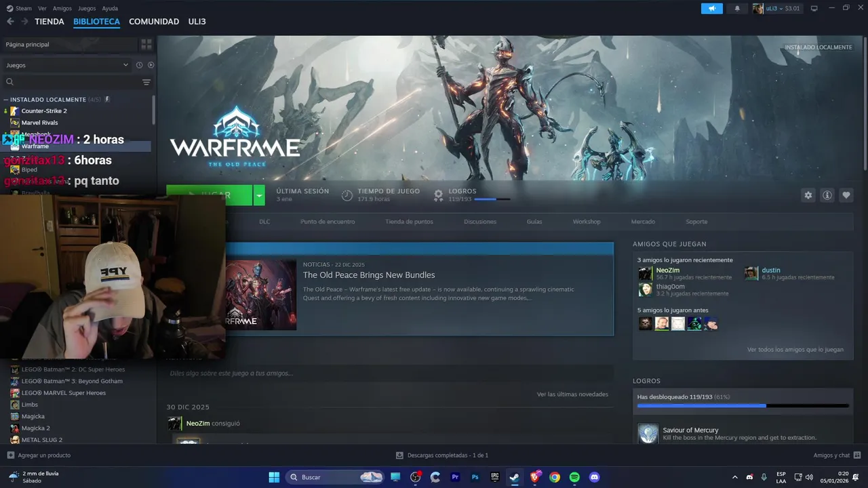Open Amigos y chat
The width and height of the screenshot is (868, 488).
click(837, 455)
